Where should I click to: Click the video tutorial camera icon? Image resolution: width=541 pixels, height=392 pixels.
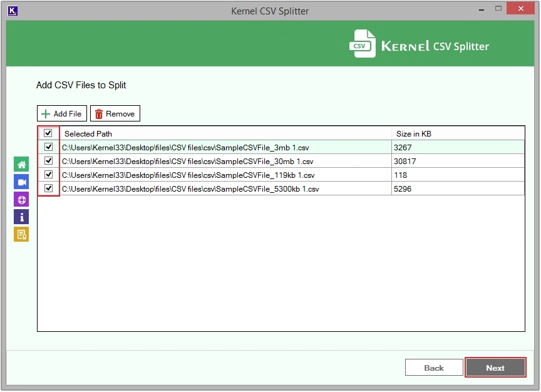pyautogui.click(x=21, y=182)
